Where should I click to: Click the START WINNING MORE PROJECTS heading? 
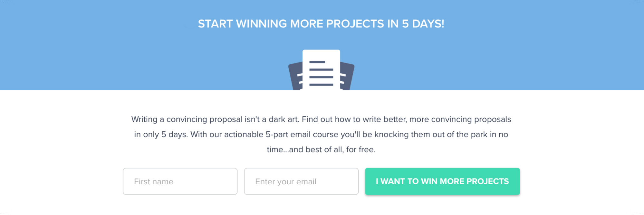[x=321, y=23]
